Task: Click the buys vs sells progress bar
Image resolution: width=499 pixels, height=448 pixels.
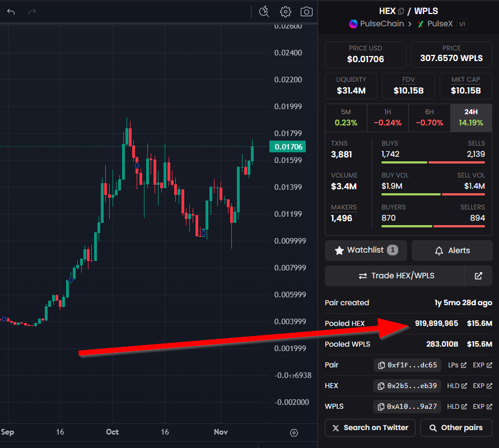Action: [x=433, y=162]
